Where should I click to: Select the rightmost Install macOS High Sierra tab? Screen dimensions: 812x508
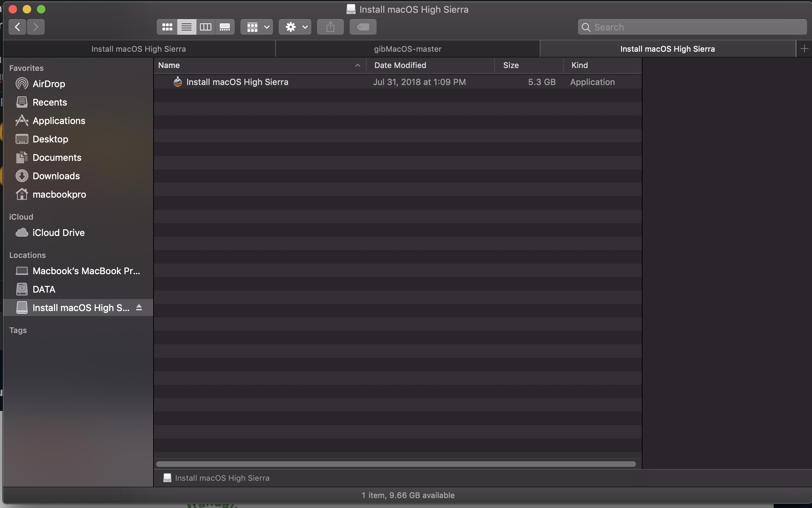668,49
